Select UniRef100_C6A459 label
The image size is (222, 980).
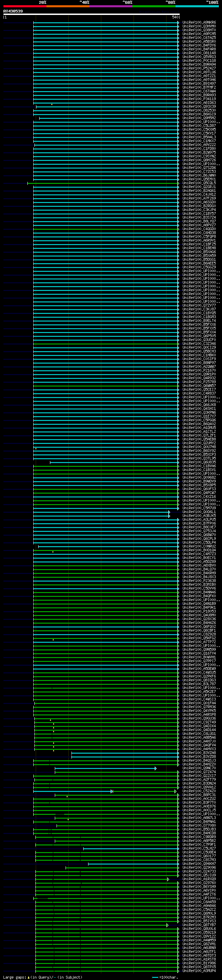[199, 902]
